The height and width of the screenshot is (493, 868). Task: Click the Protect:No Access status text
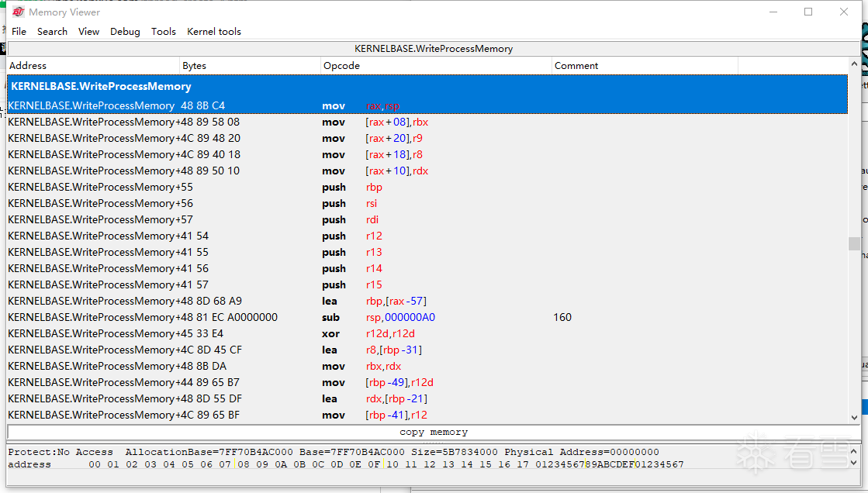tap(61, 452)
